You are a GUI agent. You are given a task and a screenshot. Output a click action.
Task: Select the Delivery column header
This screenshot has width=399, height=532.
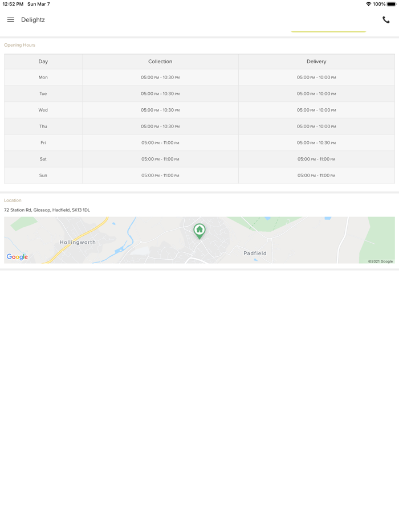coord(316,62)
